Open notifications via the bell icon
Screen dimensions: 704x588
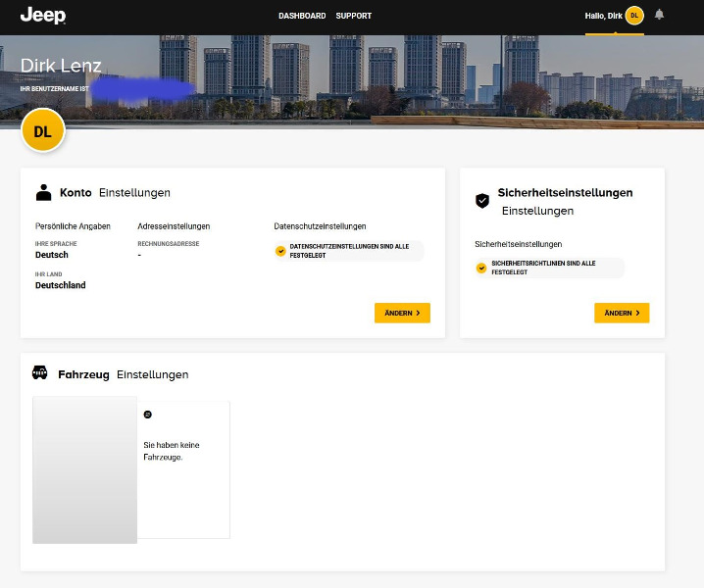point(659,15)
